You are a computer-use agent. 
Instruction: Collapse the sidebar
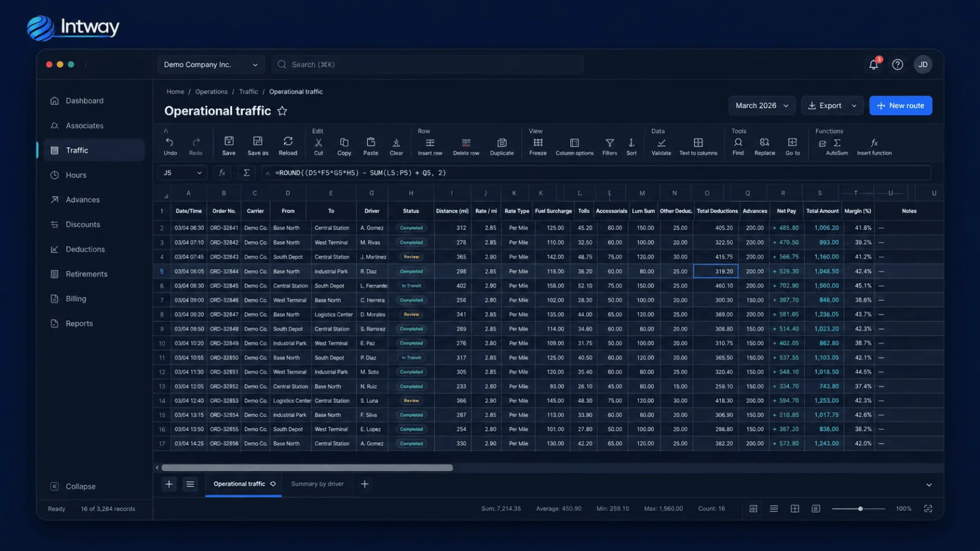tap(73, 486)
